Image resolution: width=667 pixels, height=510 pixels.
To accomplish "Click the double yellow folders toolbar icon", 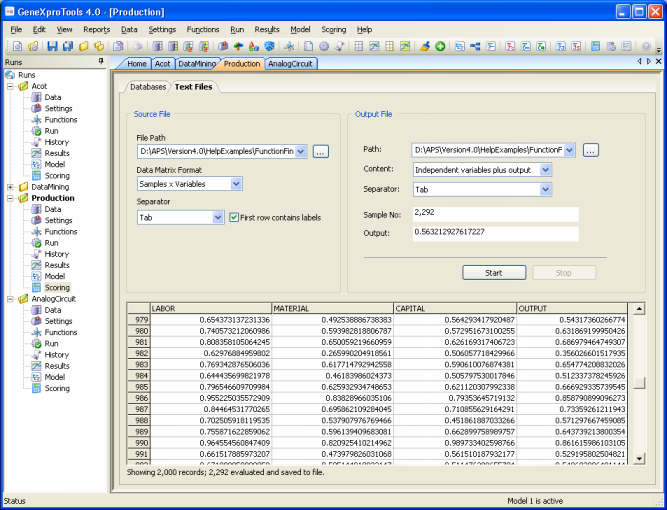I will pos(99,46).
